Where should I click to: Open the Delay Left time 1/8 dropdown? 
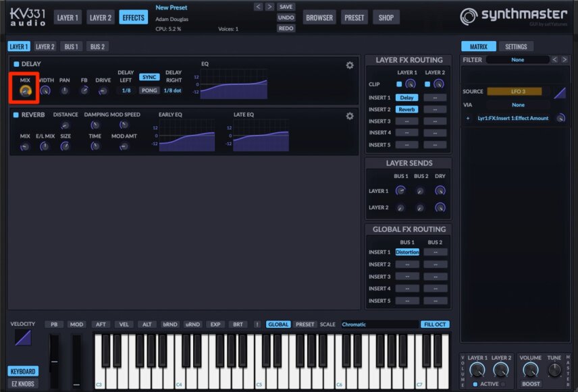[x=126, y=90]
